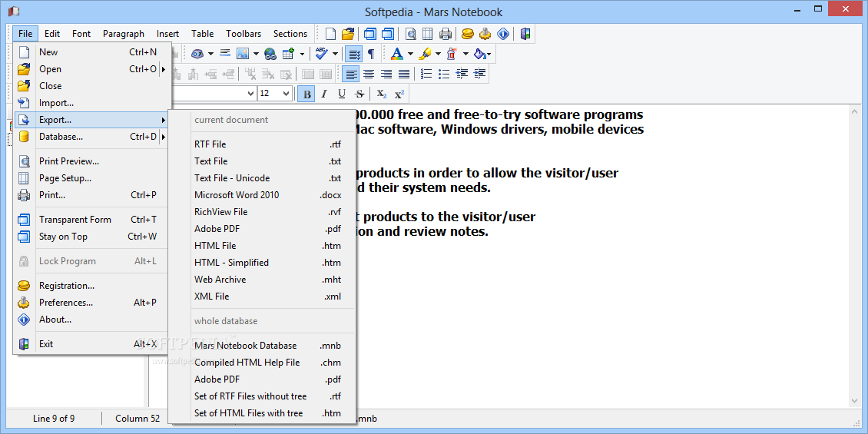
Task: Expand the spell check dropdown arrow
Action: [x=336, y=54]
